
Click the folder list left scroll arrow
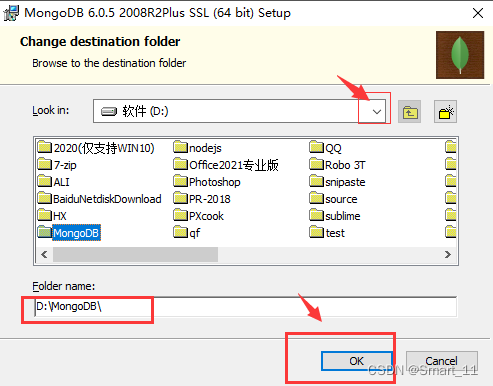[44, 255]
